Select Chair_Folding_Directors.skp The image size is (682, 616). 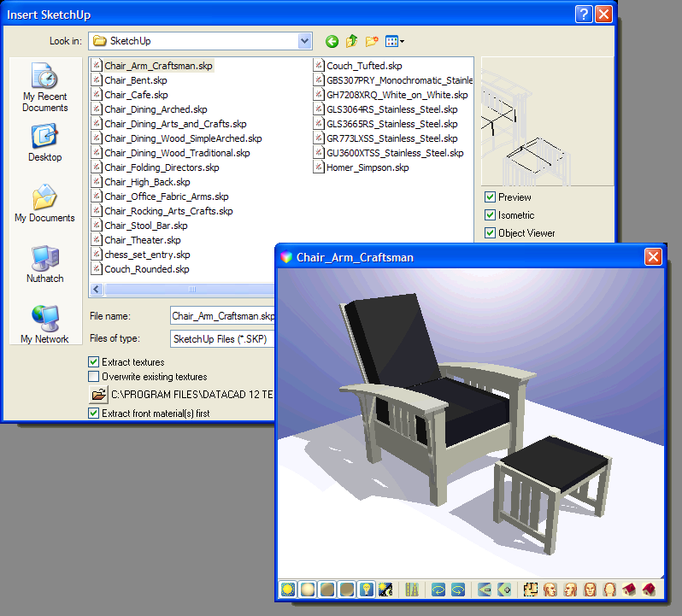tap(156, 167)
